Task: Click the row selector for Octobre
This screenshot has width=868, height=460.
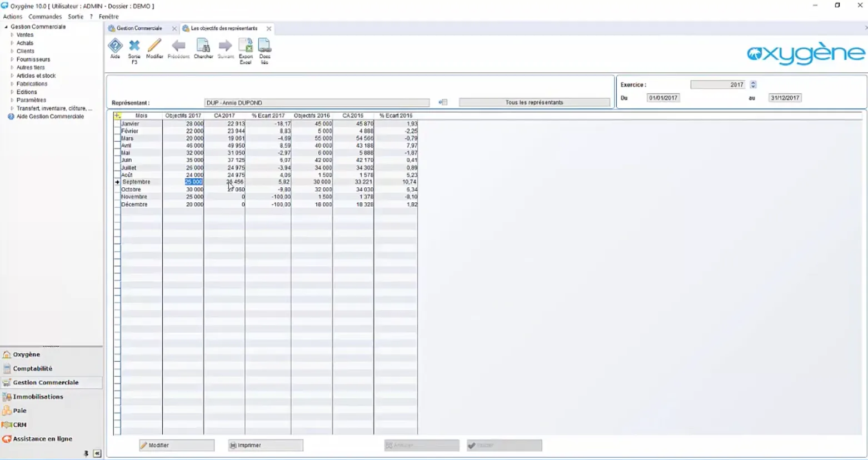Action: [x=117, y=189]
